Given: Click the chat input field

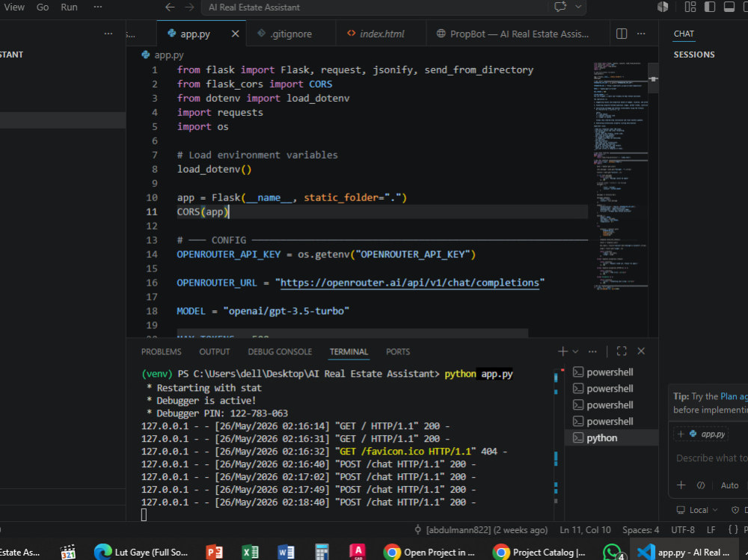Looking at the screenshot, I should 711,458.
